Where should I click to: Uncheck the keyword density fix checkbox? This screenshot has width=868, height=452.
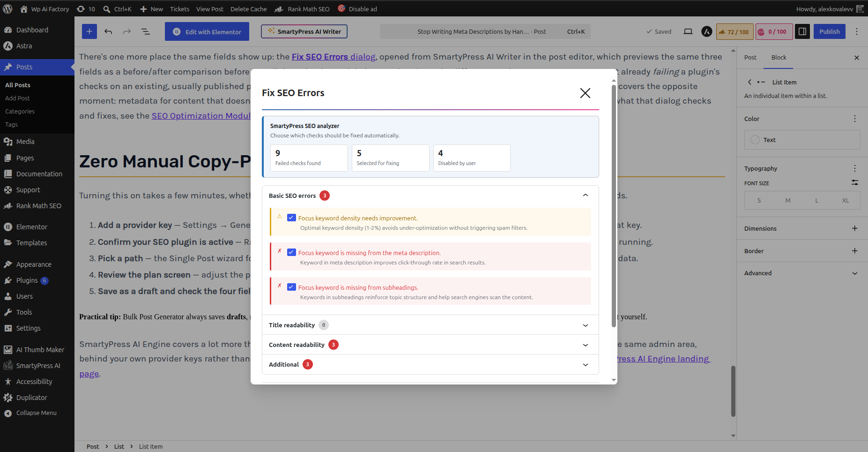pyautogui.click(x=291, y=218)
